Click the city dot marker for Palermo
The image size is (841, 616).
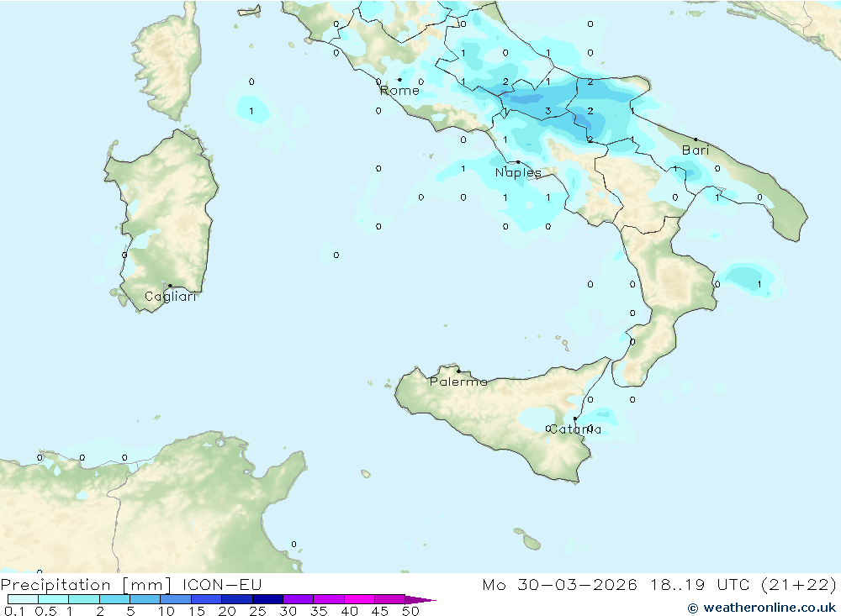[x=458, y=371]
